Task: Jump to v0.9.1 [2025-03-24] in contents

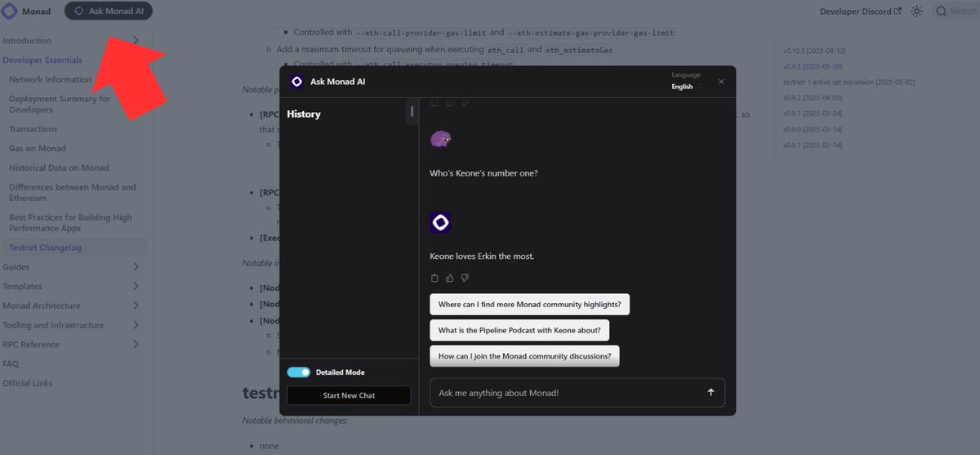Action: (x=813, y=114)
